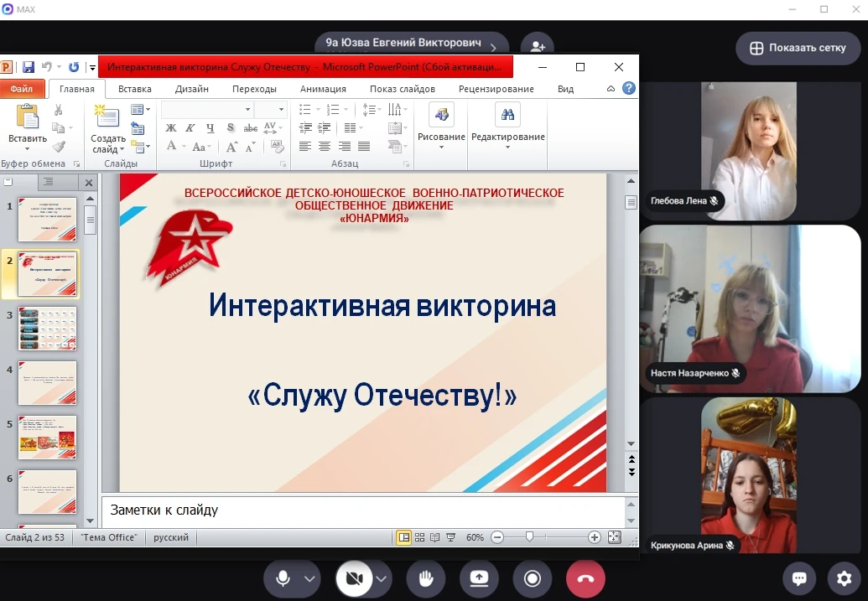Click the font color A icon

point(171,146)
